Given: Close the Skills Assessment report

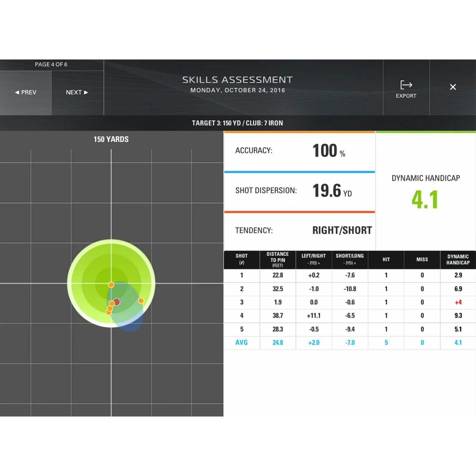Looking at the screenshot, I should pyautogui.click(x=453, y=87).
